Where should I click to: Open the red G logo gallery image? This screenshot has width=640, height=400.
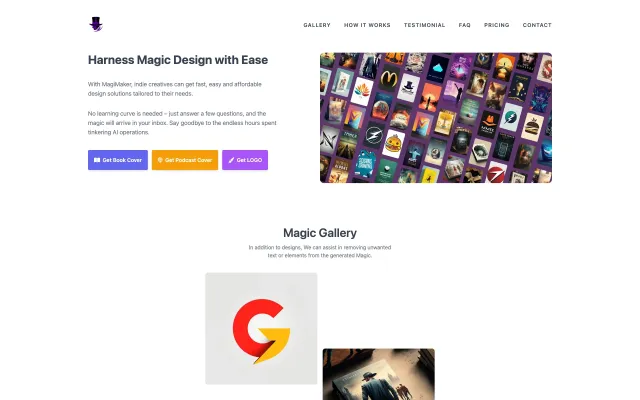click(261, 329)
